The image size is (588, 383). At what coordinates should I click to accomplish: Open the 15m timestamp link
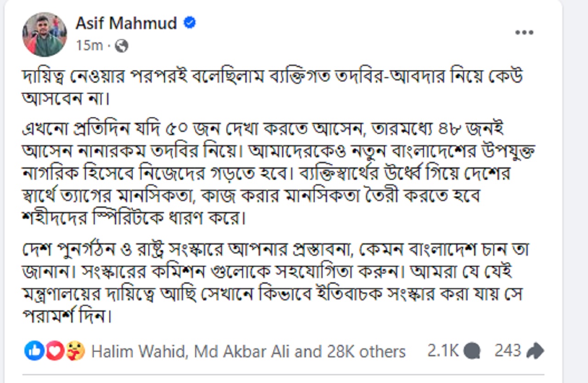pyautogui.click(x=90, y=46)
